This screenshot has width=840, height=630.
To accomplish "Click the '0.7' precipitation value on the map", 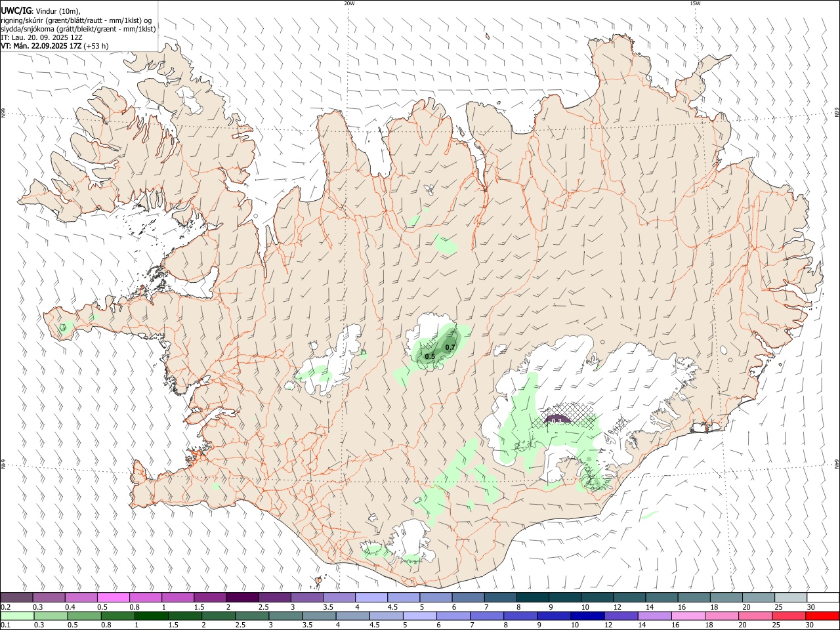I will point(450,347).
